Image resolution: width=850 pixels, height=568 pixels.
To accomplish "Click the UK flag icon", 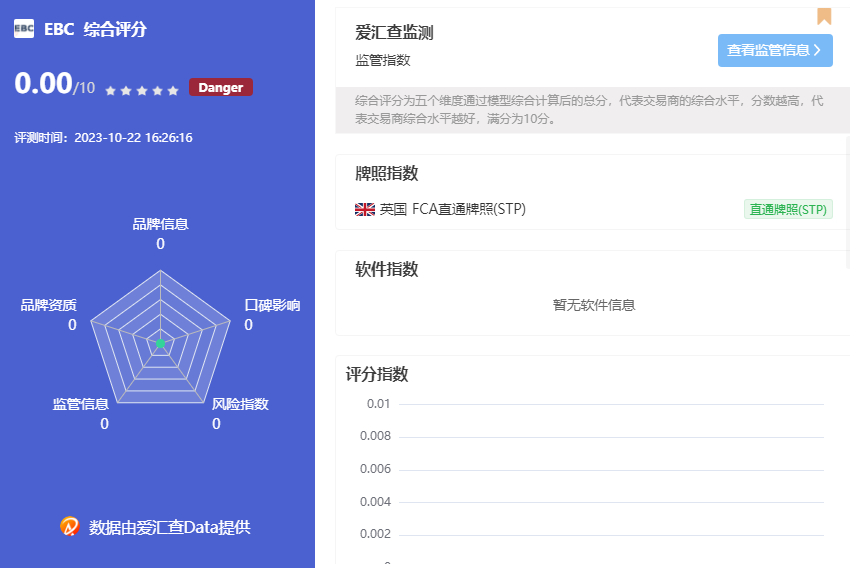I will 365,209.
